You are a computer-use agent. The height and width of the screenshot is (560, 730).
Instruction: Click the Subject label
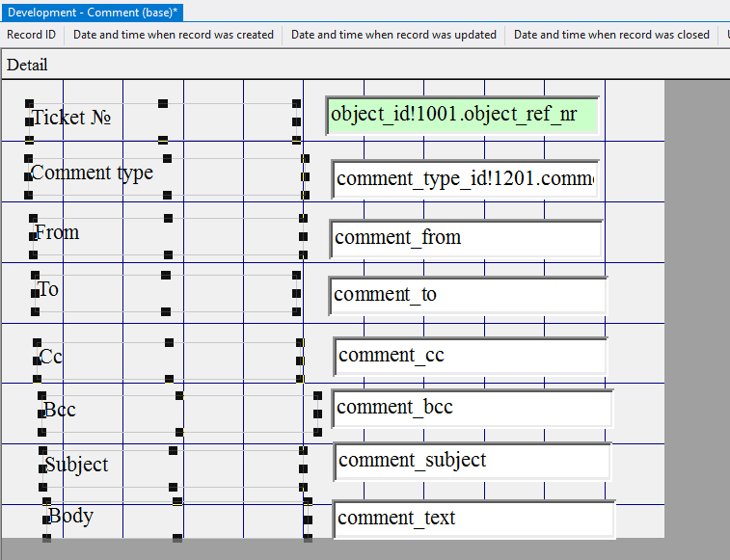[x=76, y=465]
